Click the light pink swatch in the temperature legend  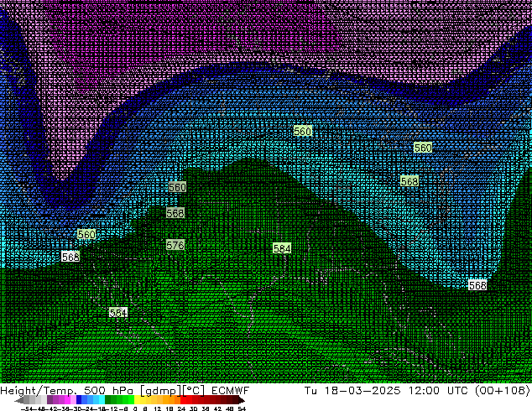[x=73, y=399]
